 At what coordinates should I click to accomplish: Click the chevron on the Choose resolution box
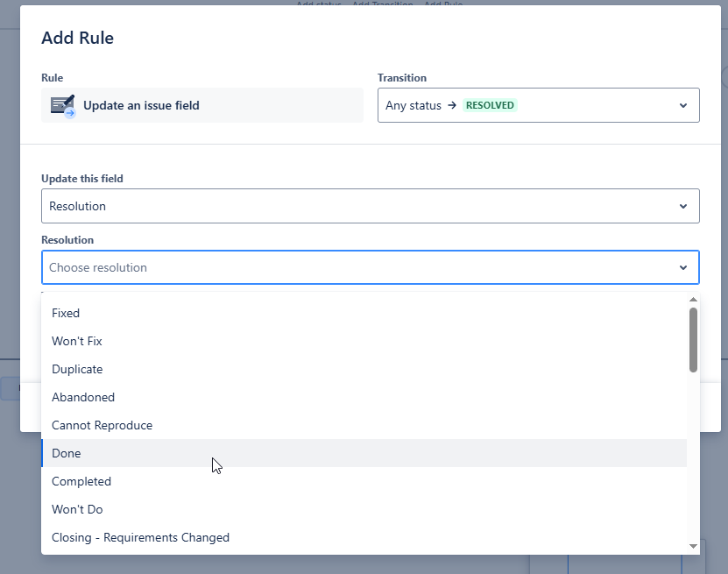coord(683,267)
